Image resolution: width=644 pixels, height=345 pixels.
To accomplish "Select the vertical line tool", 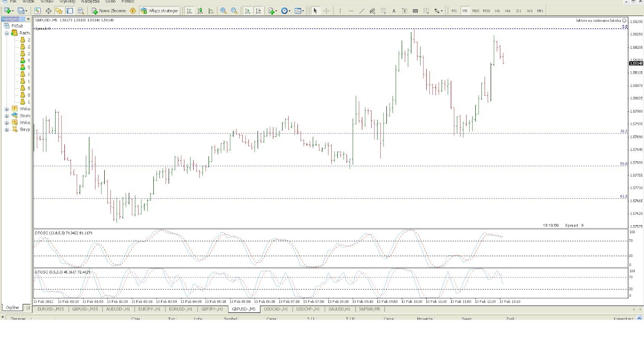I will 340,11.
